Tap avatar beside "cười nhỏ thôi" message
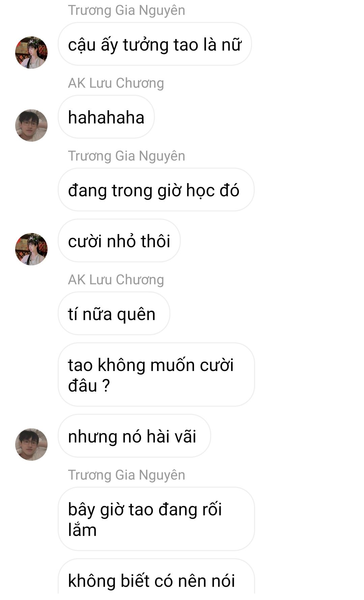 (31, 249)
